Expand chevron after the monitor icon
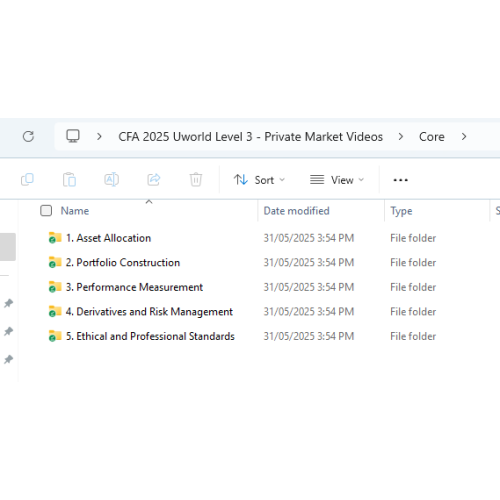The width and height of the screenshot is (500, 500). [99, 136]
